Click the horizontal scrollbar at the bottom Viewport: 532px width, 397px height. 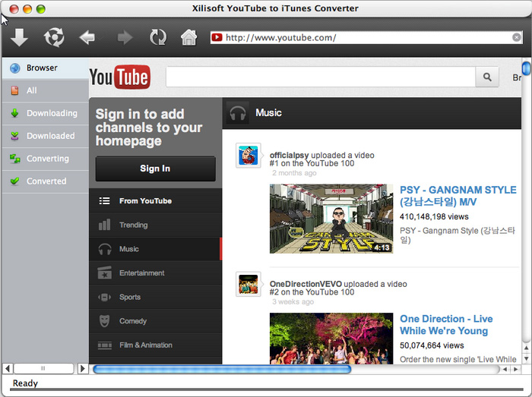click(x=220, y=369)
